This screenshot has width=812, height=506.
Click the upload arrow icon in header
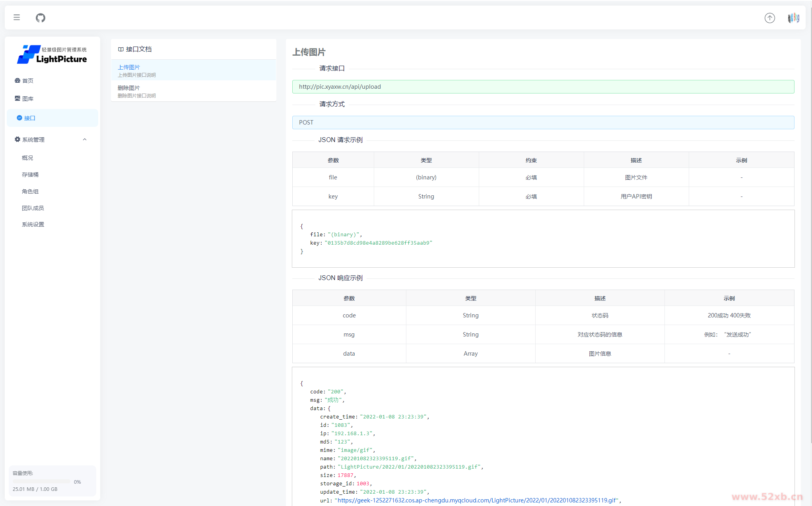[769, 18]
